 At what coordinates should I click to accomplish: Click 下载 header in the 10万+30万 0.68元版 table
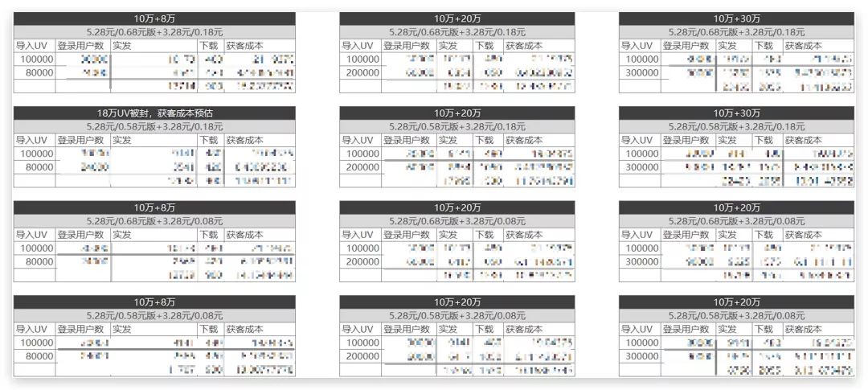[x=762, y=46]
